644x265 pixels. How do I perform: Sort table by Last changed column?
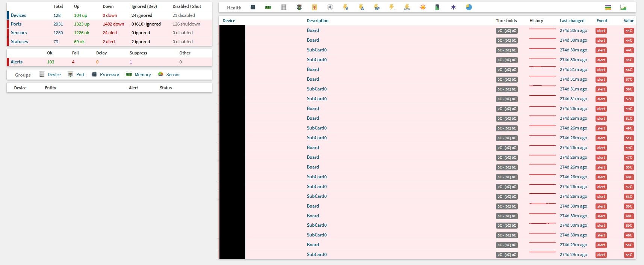(572, 21)
